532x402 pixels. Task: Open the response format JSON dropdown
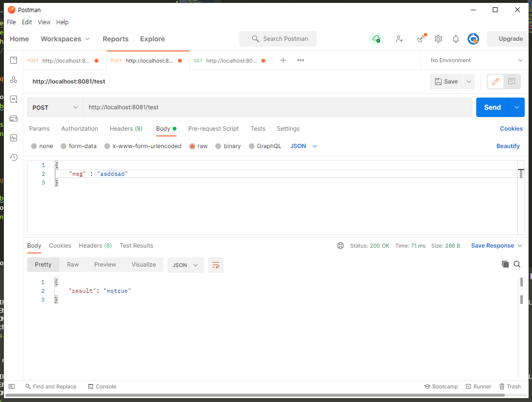tap(185, 265)
